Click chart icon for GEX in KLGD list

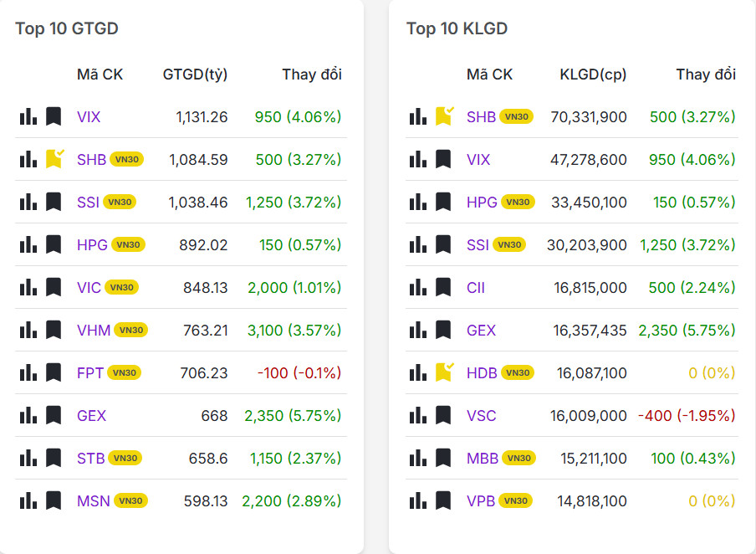[418, 331]
